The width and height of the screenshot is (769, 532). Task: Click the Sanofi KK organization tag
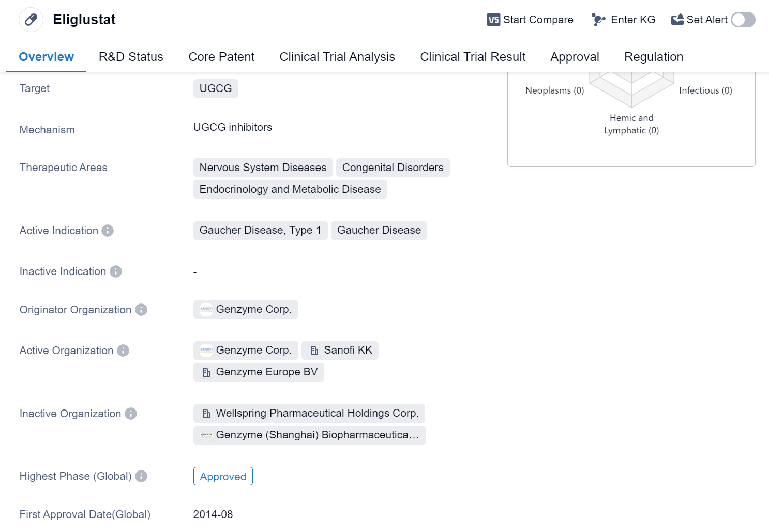[340, 350]
